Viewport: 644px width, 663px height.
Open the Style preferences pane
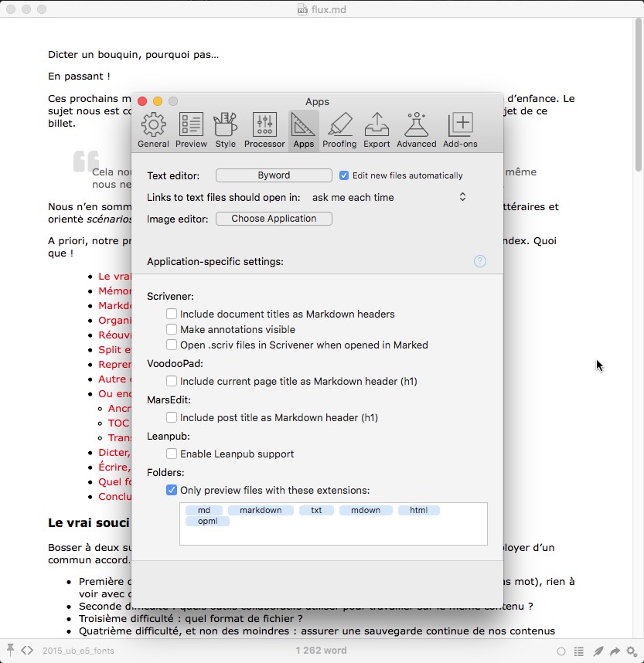(226, 131)
